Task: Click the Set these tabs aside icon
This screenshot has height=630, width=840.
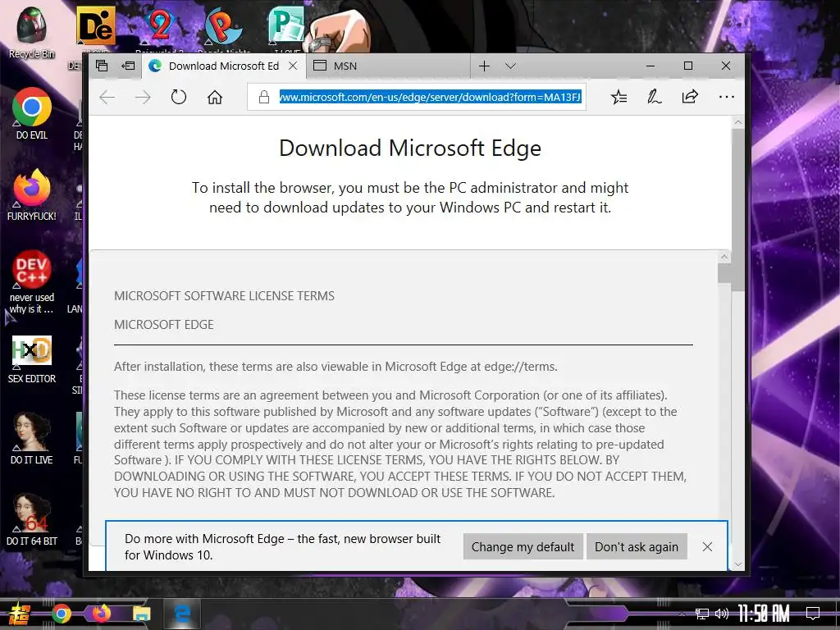Action: [x=128, y=66]
